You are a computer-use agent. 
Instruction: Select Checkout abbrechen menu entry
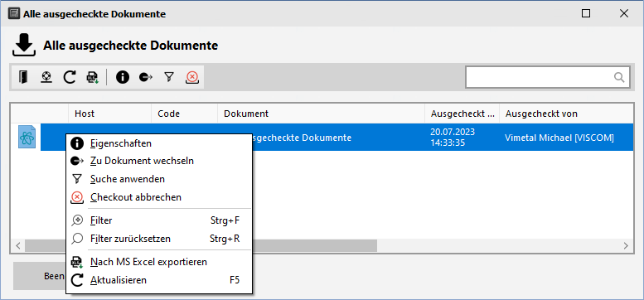[x=159, y=197]
